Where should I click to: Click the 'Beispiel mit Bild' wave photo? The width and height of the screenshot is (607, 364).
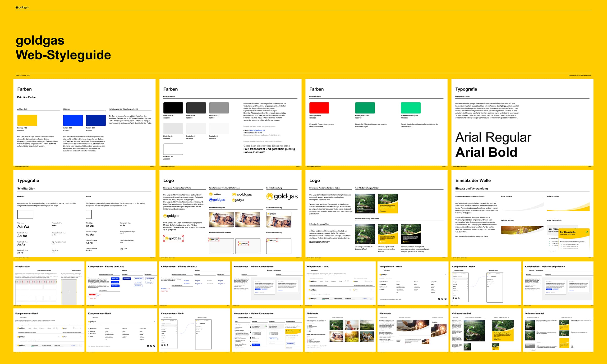click(x=522, y=230)
